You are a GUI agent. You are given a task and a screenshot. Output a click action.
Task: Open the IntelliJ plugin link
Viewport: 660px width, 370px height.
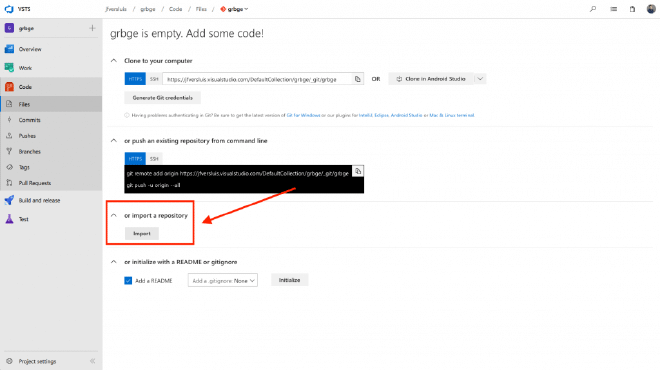[365, 115]
